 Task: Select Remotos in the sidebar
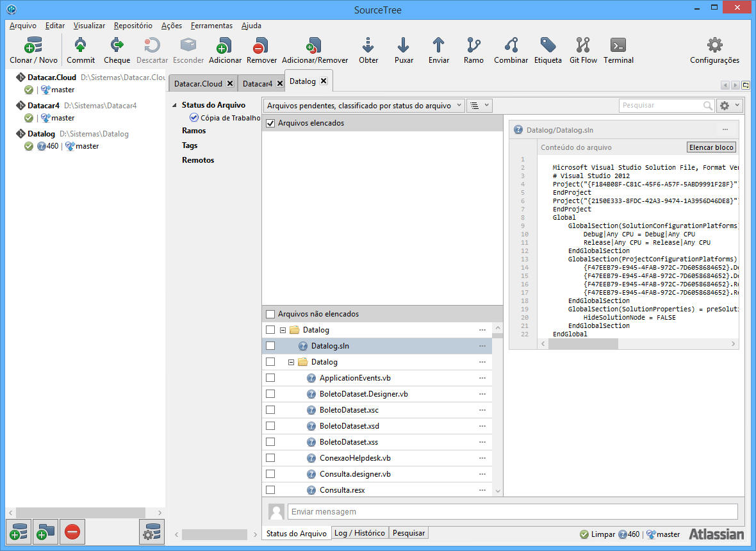(198, 160)
